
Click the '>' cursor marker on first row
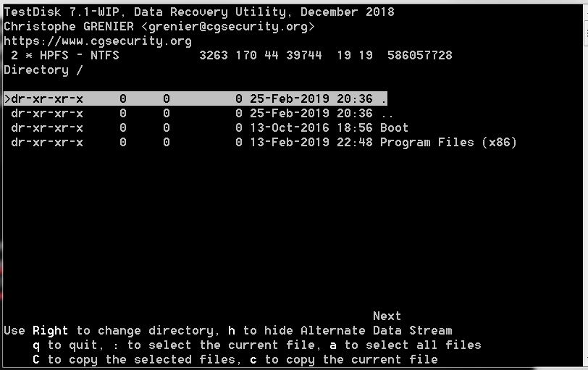click(x=7, y=98)
